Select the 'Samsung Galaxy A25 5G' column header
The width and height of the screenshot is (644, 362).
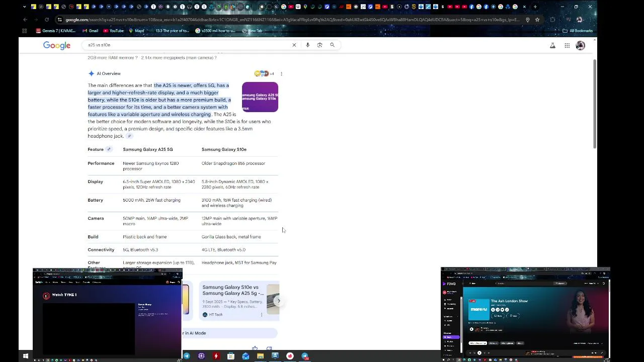pos(148,149)
